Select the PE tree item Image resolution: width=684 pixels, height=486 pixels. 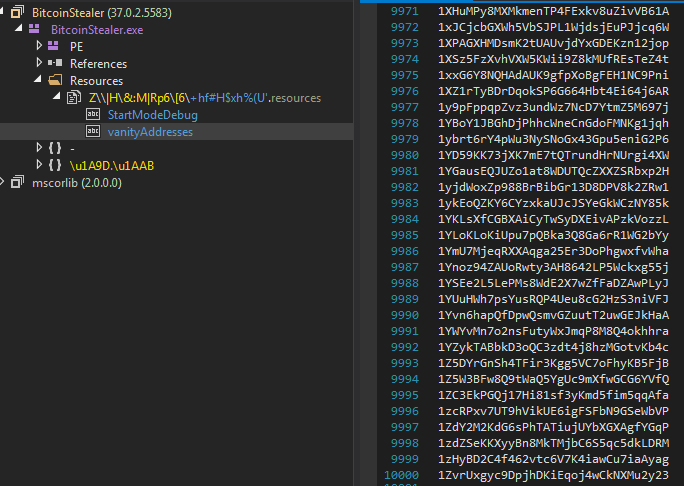(76, 47)
